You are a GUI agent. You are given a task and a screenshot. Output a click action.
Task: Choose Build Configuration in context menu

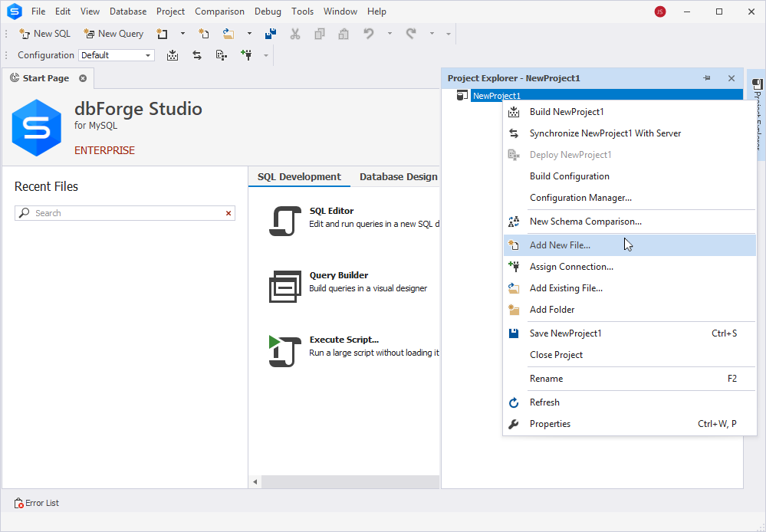(630, 176)
